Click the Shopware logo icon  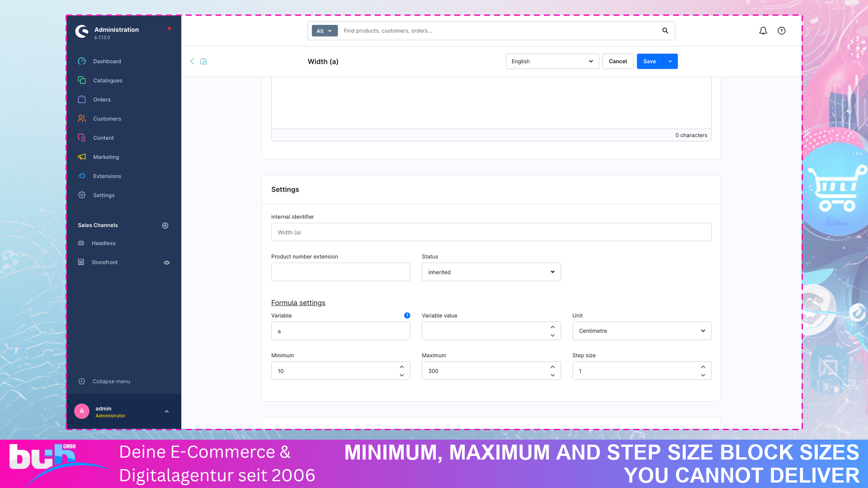[x=82, y=32]
